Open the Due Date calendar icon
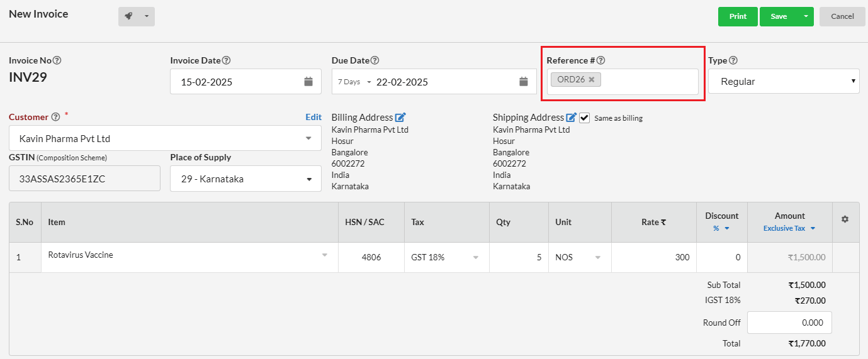 pyautogui.click(x=524, y=81)
